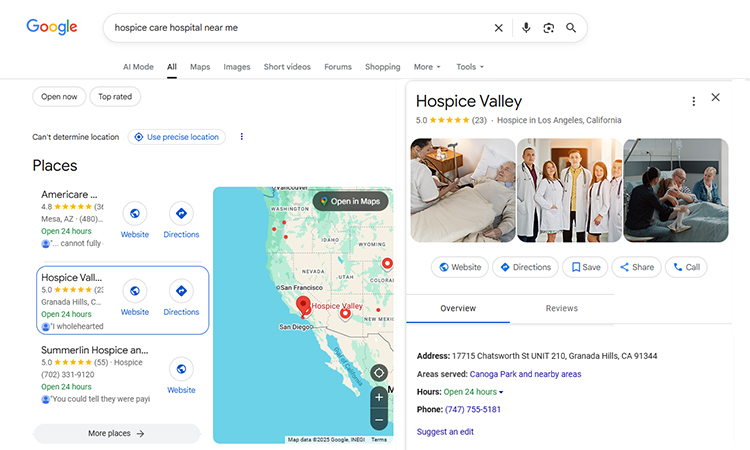Click the Hospice Valley red map pin
Image resolution: width=750 pixels, height=450 pixels.
tap(303, 305)
